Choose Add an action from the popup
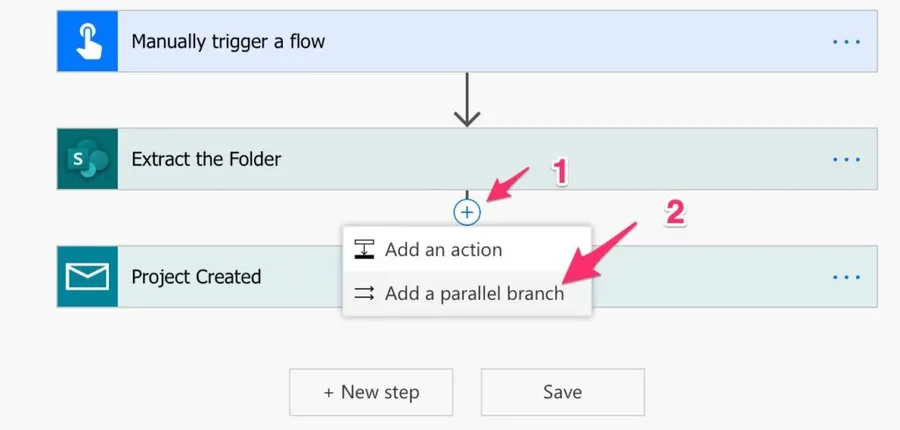 (443, 250)
